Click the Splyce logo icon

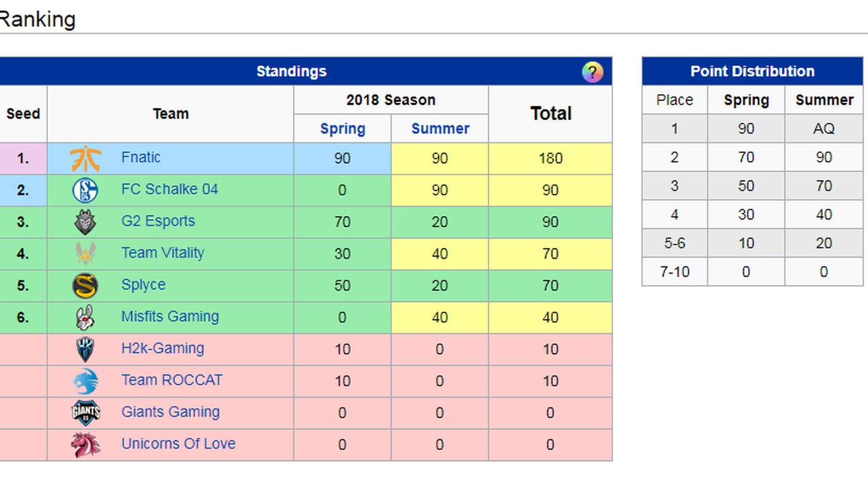pyautogui.click(x=85, y=286)
